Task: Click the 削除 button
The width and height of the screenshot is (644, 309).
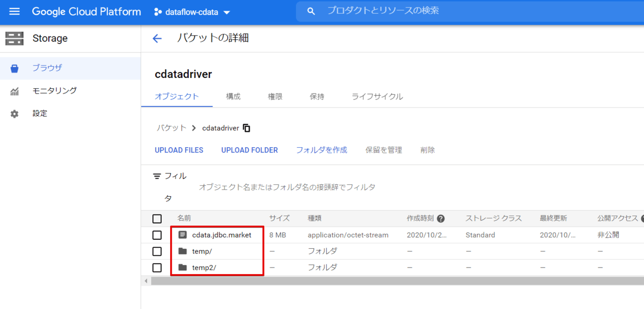Action: pos(428,150)
